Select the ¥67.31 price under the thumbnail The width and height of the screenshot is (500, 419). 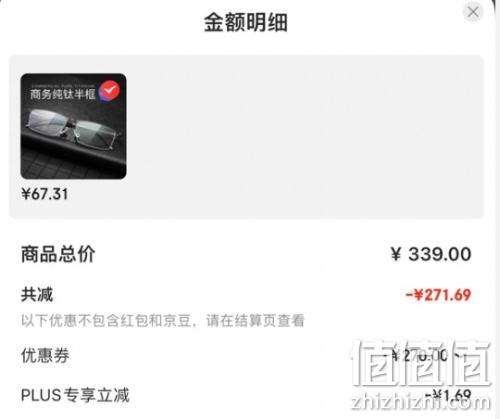45,194
